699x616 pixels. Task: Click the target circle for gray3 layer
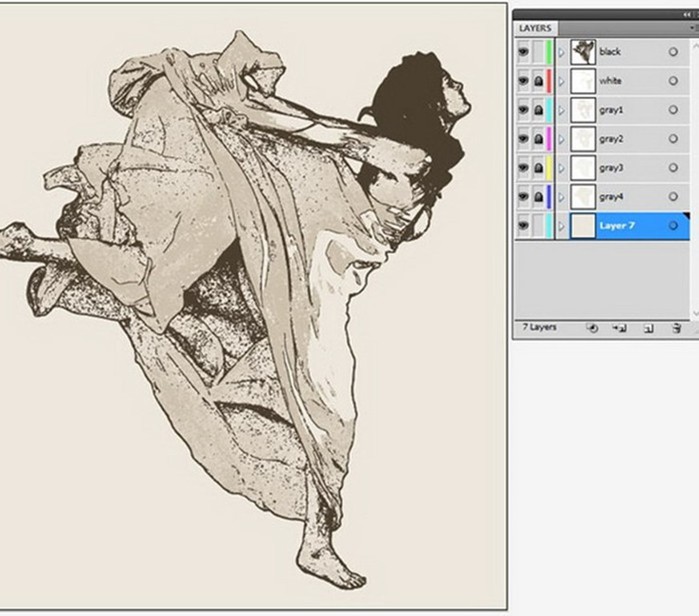click(674, 168)
